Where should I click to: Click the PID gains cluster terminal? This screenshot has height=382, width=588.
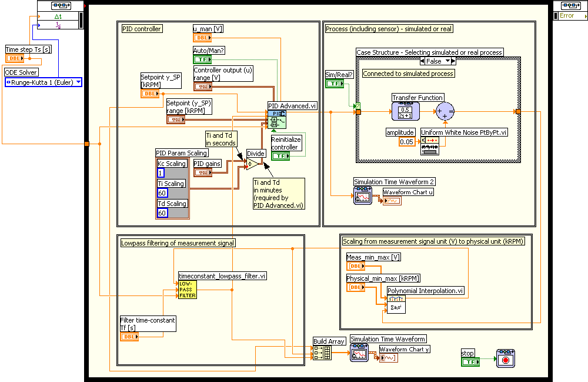click(203, 172)
